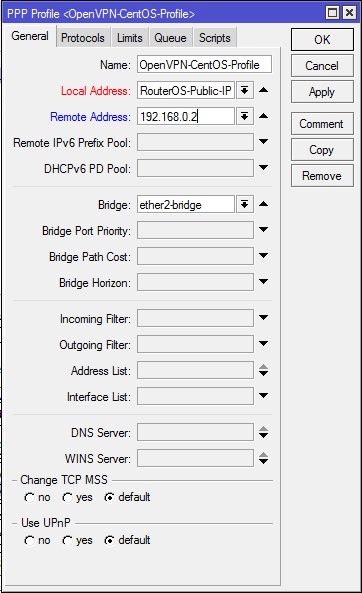Collapse the Bridge field arrow
362x593 pixels.
click(264, 204)
